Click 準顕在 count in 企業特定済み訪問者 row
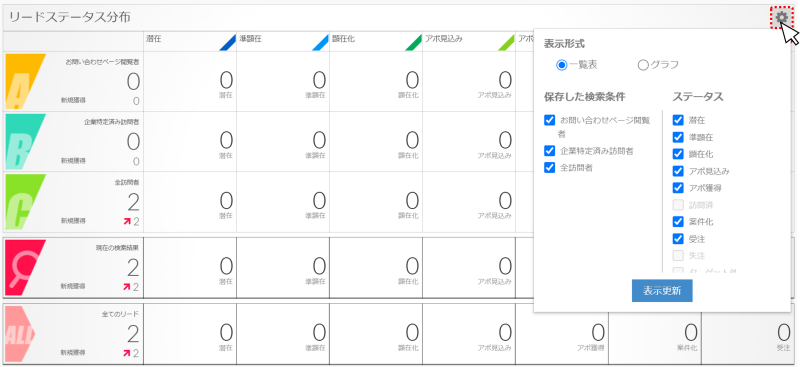This screenshot has height=367, width=800. pyautogui.click(x=319, y=140)
